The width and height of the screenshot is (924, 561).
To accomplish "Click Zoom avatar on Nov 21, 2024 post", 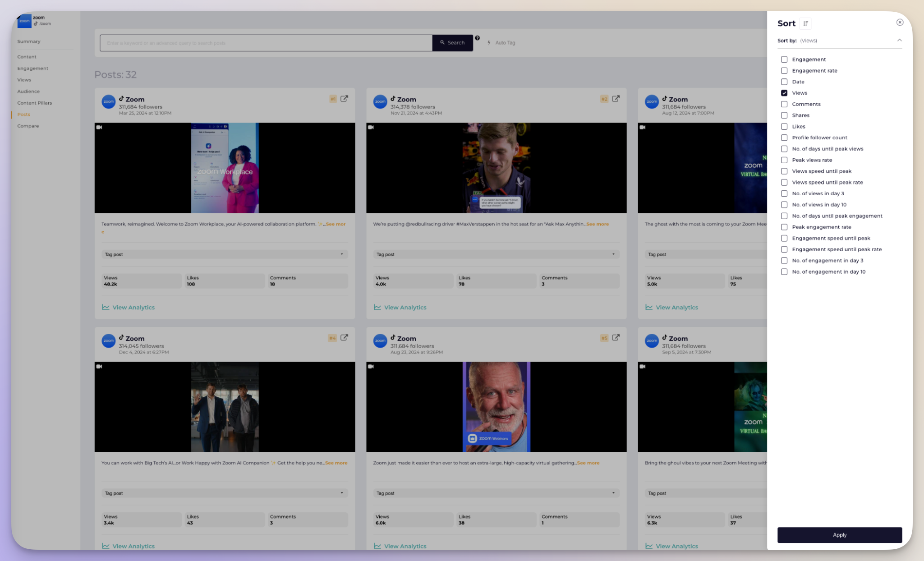I will 380,102.
